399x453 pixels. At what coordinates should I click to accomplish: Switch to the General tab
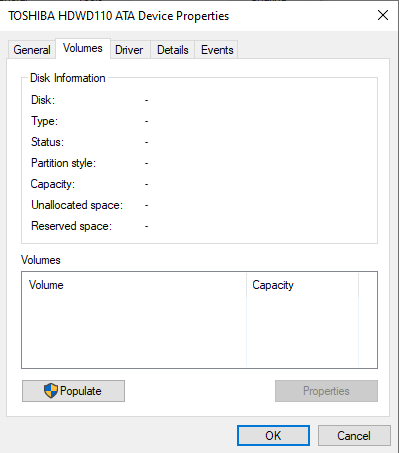[x=32, y=50]
